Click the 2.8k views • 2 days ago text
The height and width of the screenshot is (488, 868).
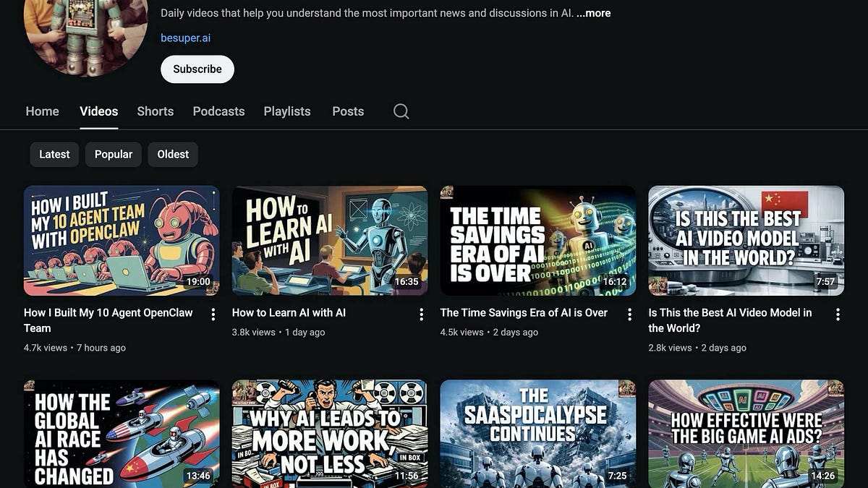(x=697, y=348)
